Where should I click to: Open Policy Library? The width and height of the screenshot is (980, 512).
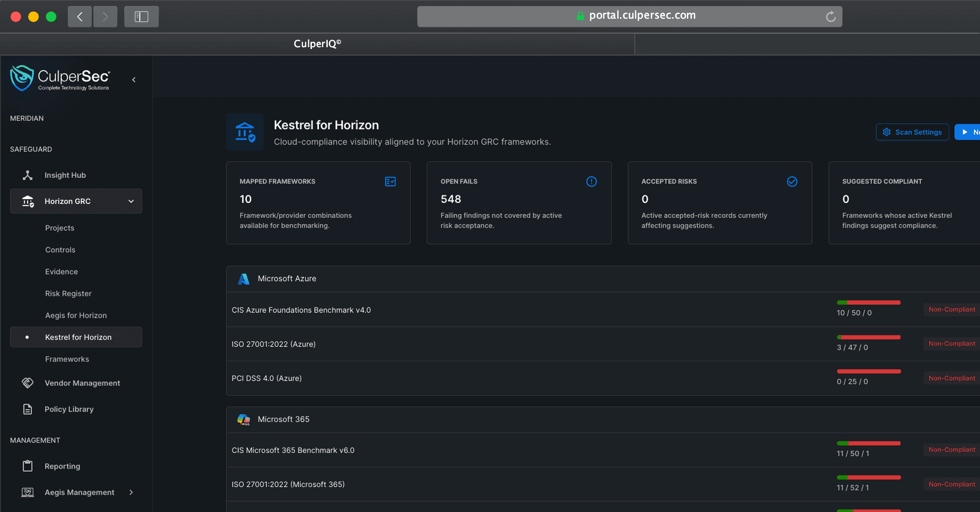click(69, 409)
